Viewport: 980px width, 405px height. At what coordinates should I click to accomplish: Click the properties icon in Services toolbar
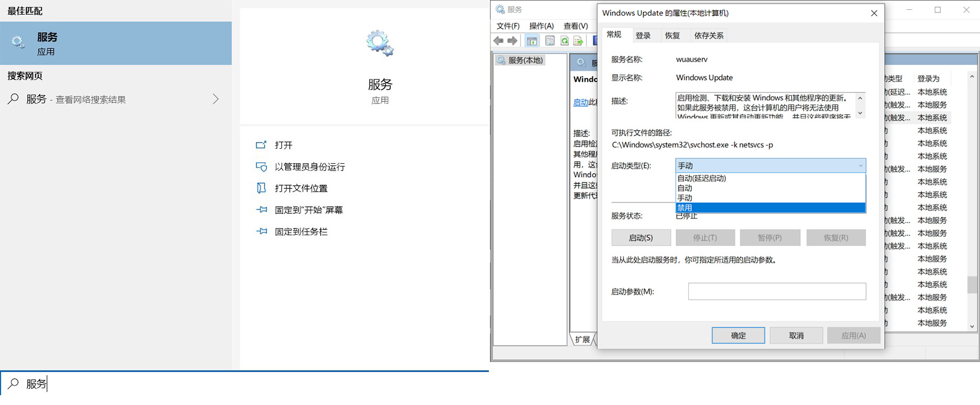[550, 41]
